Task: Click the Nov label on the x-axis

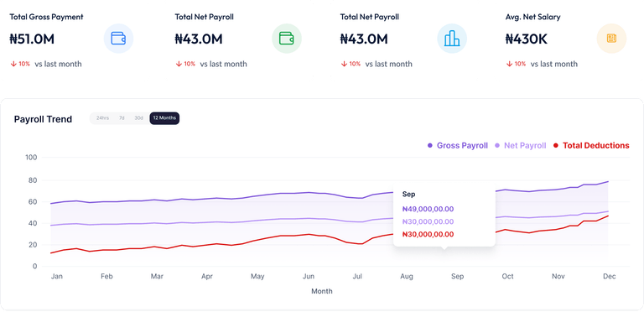Action: click(558, 276)
